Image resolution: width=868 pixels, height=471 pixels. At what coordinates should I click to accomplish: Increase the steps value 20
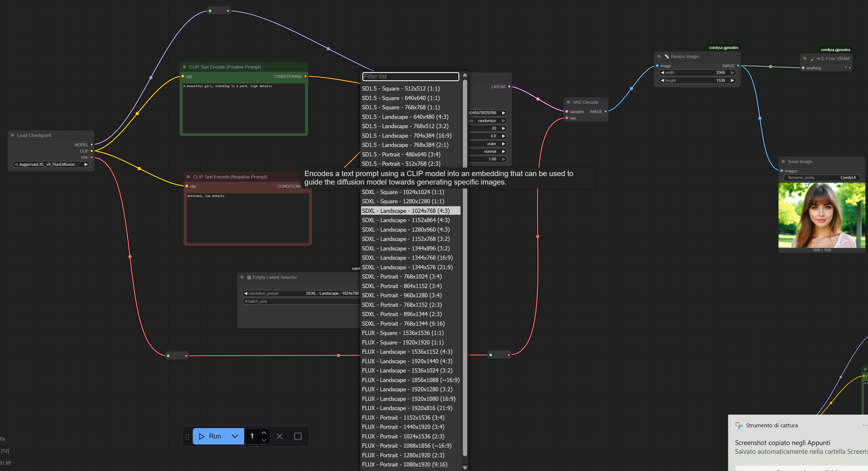pos(503,128)
